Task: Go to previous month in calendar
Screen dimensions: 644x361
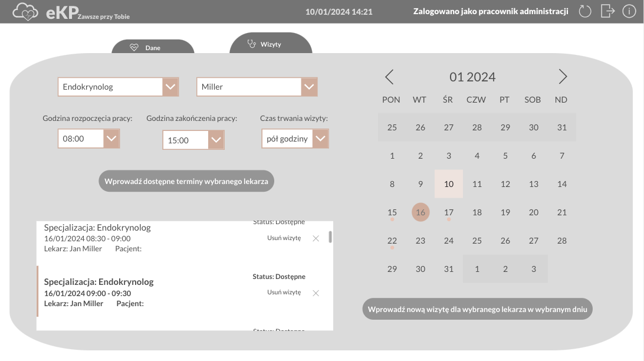Action: pyautogui.click(x=389, y=77)
